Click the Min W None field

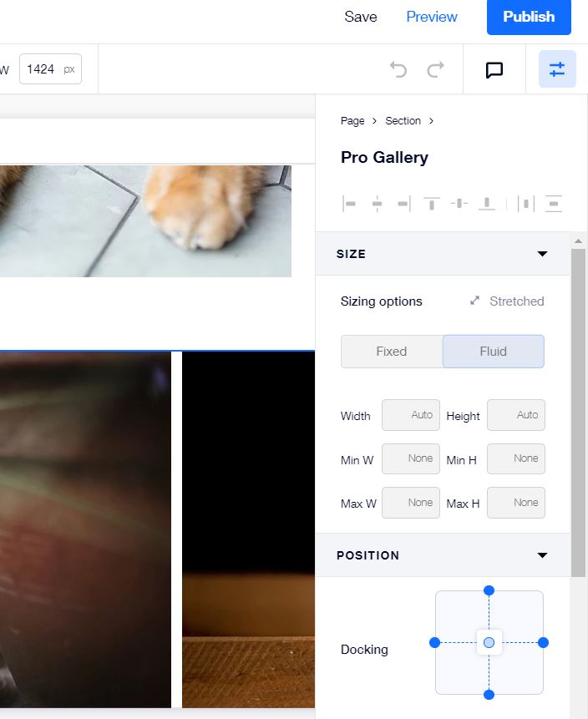click(410, 458)
